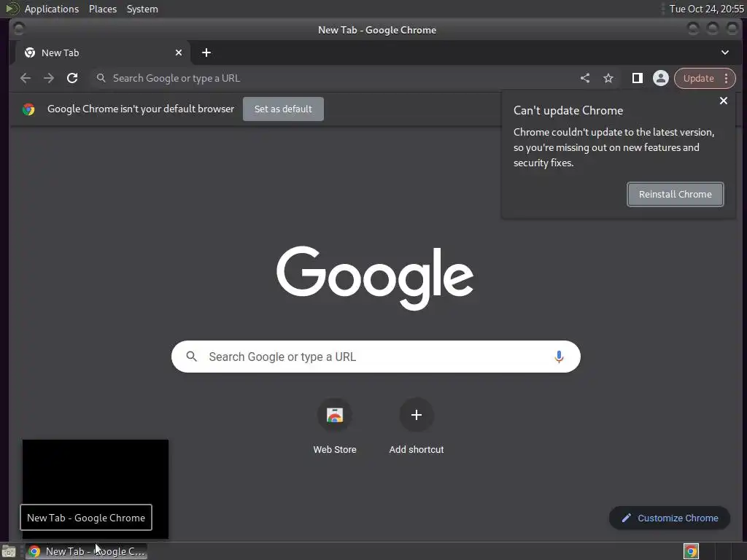
Task: Open a new tab with the plus button
Action: (x=206, y=52)
